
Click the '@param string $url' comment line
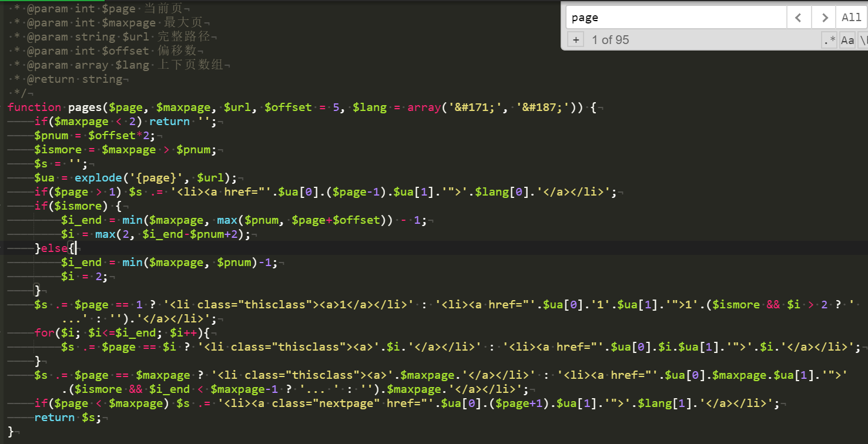click(x=118, y=37)
